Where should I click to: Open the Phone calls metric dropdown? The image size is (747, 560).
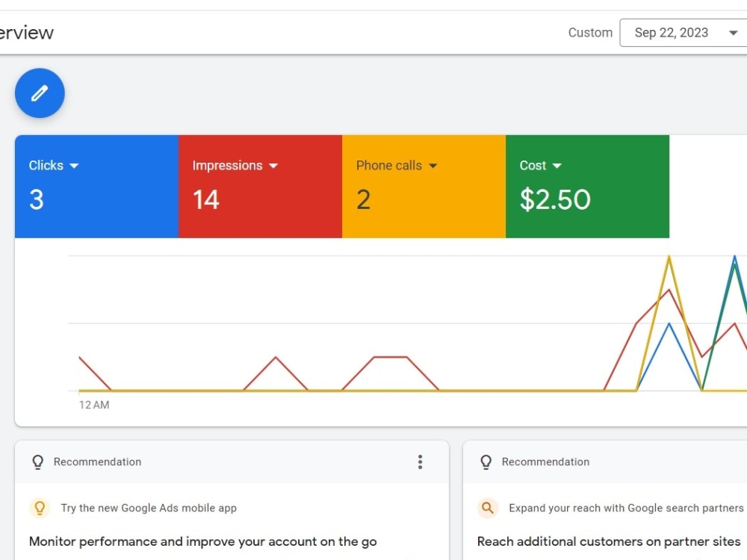433,165
